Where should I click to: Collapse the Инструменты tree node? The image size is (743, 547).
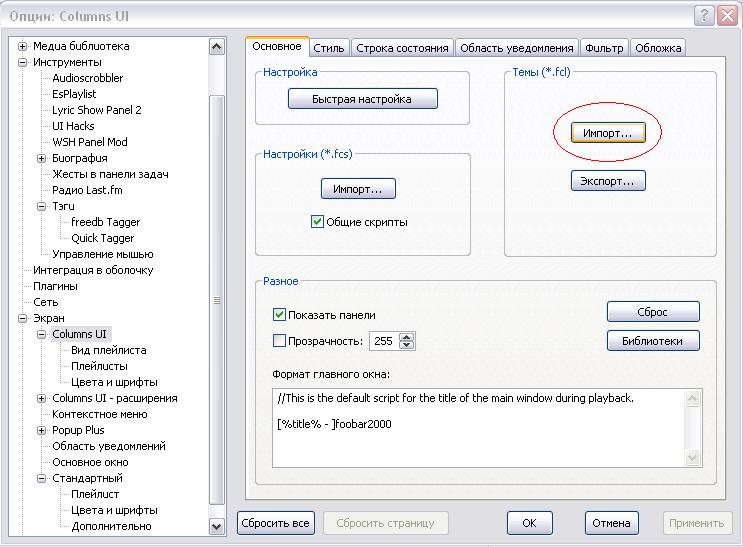point(23,62)
